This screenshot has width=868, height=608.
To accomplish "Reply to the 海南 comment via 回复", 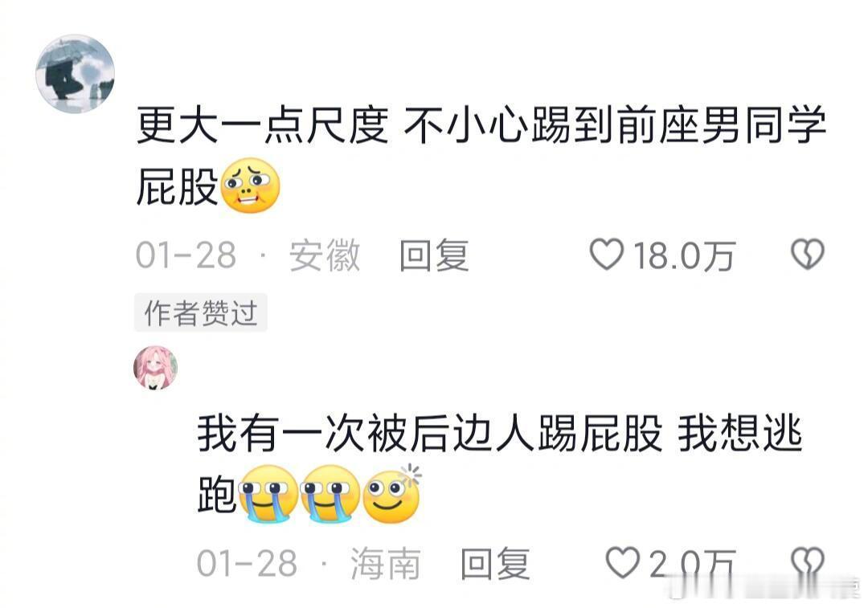I will click(x=495, y=563).
